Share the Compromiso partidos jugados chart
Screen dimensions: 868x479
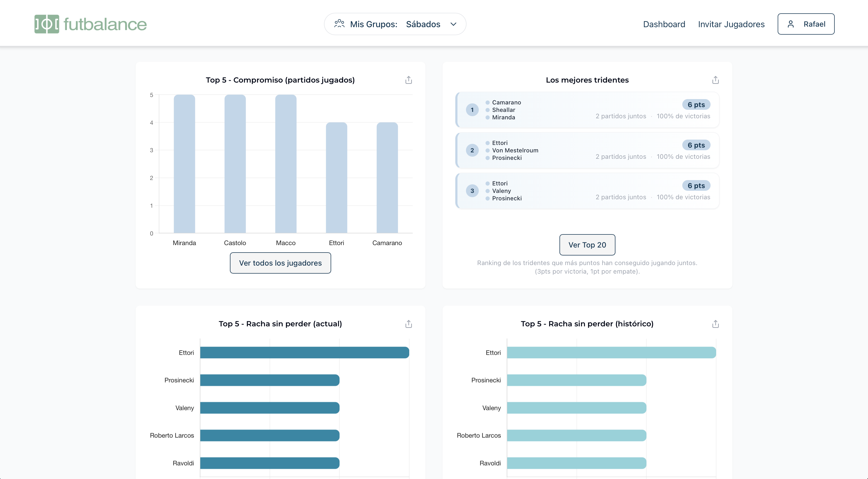click(408, 80)
